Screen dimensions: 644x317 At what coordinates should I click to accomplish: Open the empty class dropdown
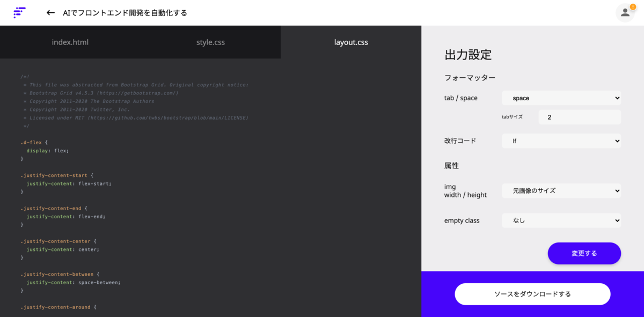[x=561, y=220]
